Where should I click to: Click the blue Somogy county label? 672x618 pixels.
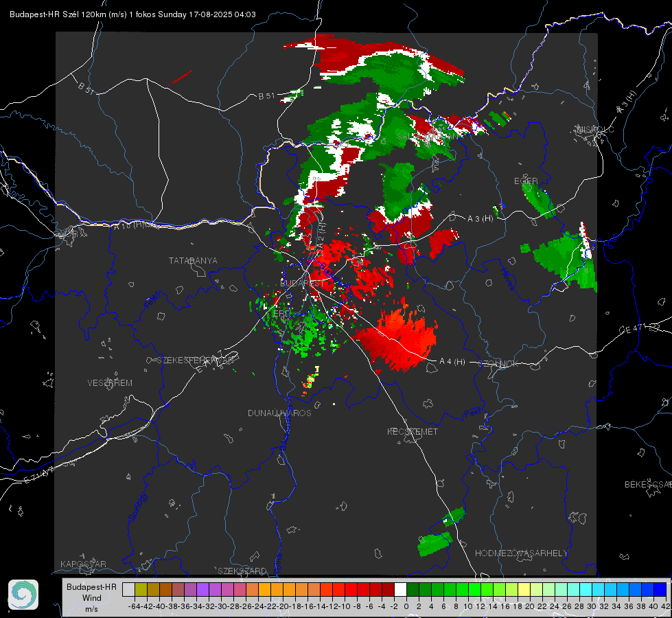(x=137, y=507)
